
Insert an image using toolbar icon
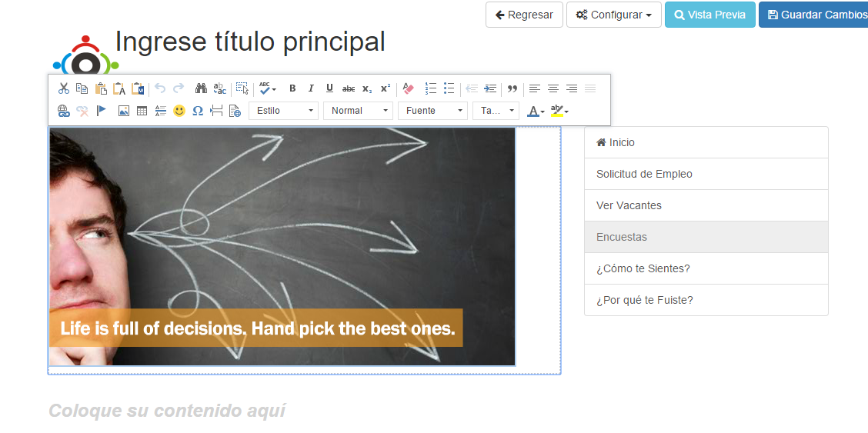point(123,111)
